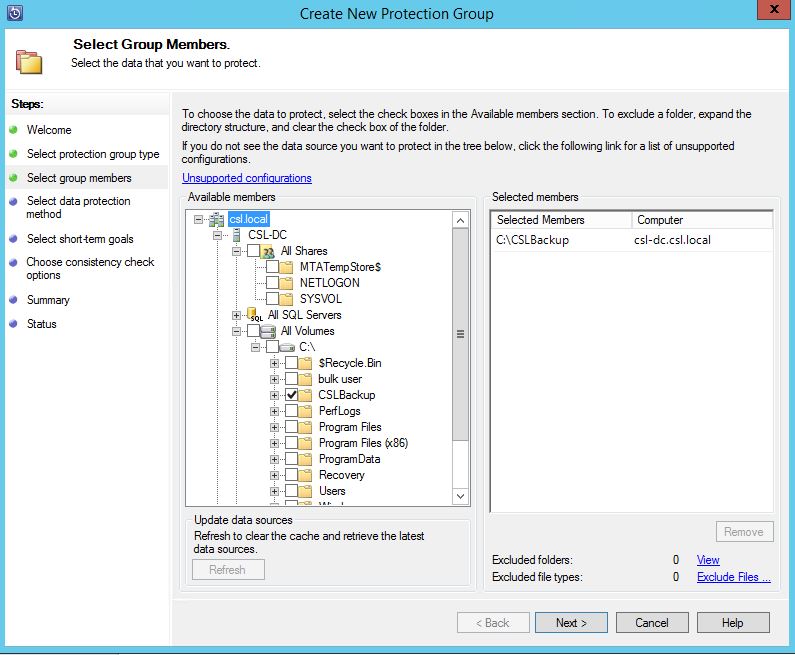Click the Available members scrollbar thumb
795x655 pixels.
click(460, 334)
